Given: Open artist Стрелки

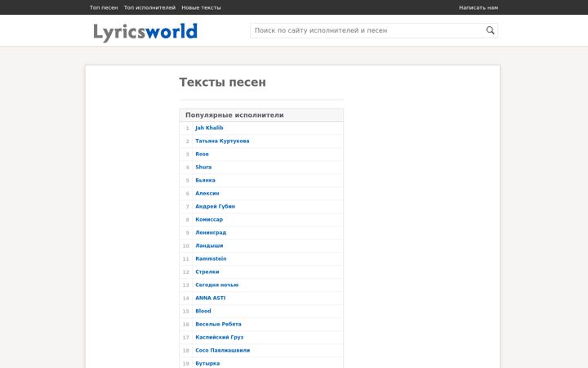Looking at the screenshot, I should tap(207, 272).
